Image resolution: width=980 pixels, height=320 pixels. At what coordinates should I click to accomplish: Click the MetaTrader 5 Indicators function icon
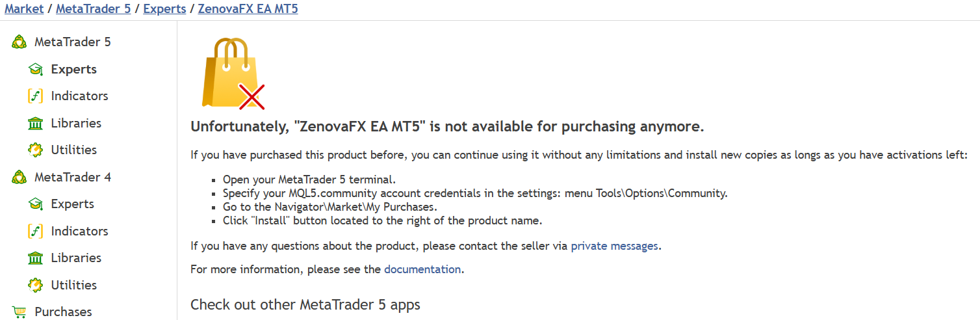(x=35, y=96)
